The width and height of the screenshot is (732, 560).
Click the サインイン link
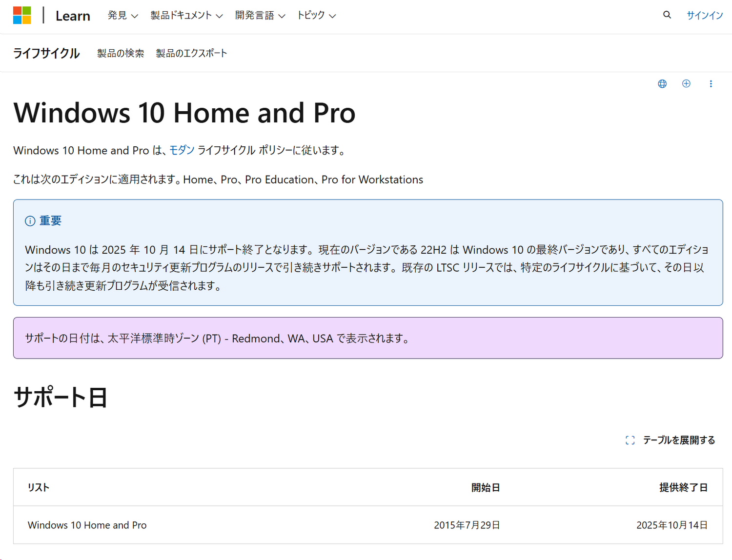pos(704,15)
